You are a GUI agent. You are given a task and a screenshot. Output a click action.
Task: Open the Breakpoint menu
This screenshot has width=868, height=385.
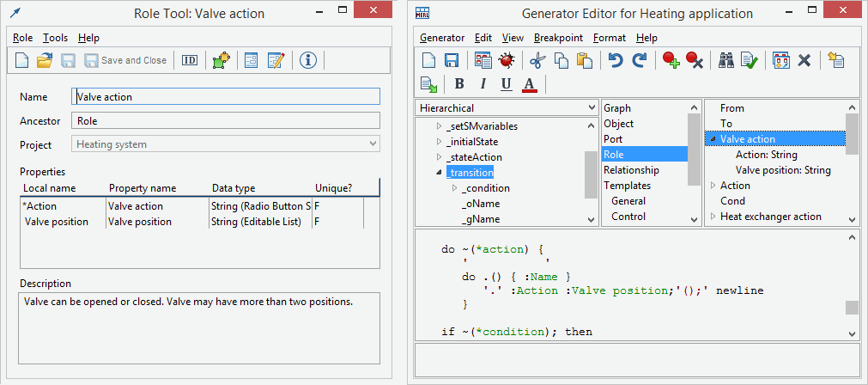558,38
